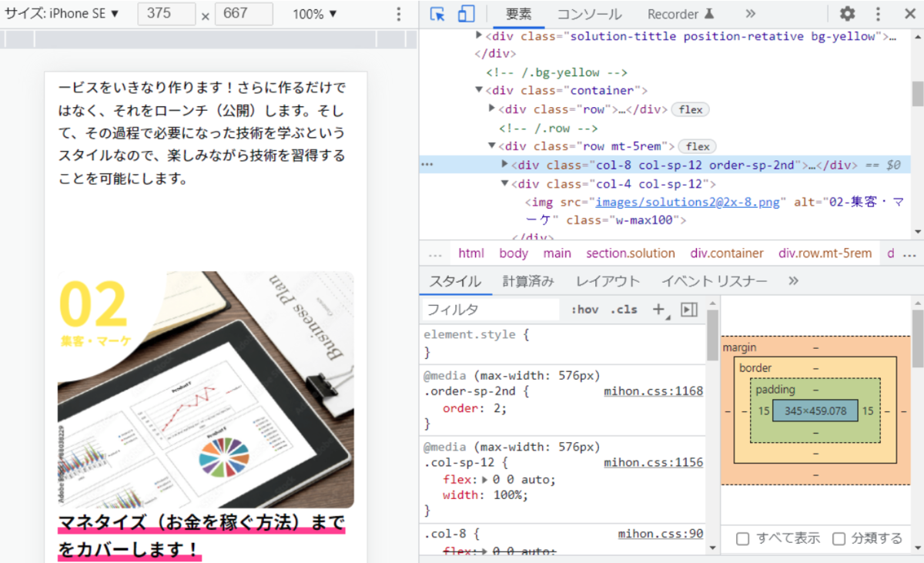Image resolution: width=924 pixels, height=563 pixels.
Task: Open the Recorder tab
Action: [x=681, y=14]
